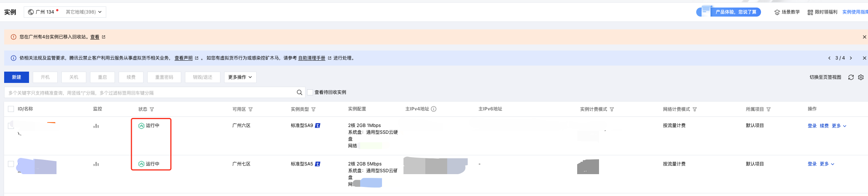The image size is (868, 196).
Task: Open the monitoring chart icon for first instance
Action: tap(96, 126)
